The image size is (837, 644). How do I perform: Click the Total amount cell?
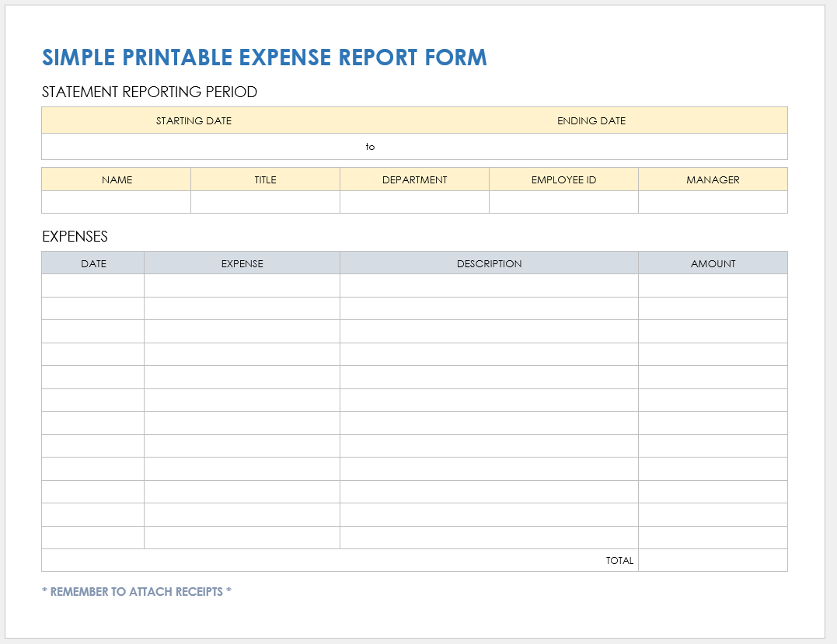click(712, 560)
